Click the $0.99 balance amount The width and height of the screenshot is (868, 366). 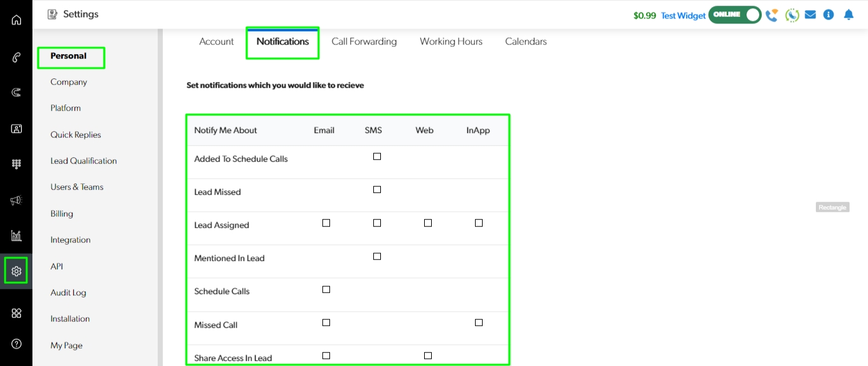644,15
